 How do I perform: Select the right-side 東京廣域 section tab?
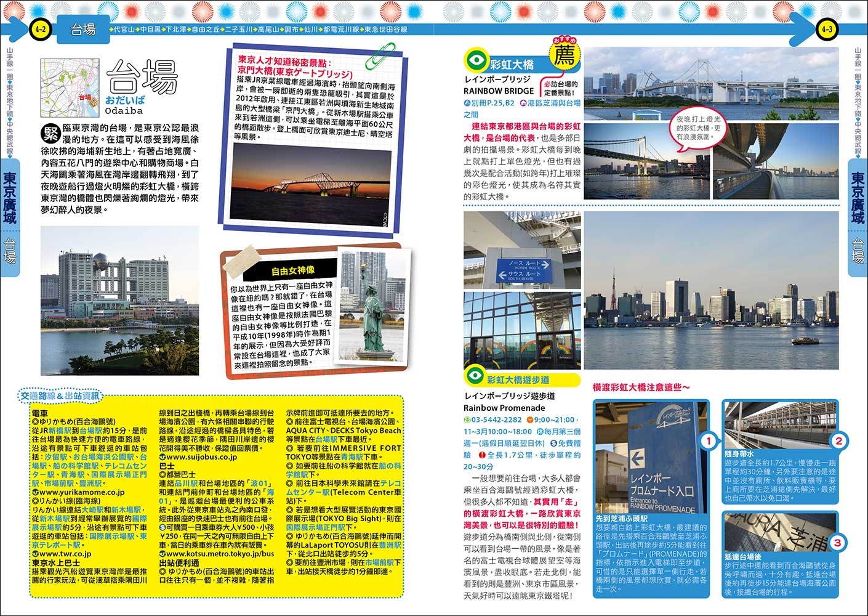pyautogui.click(x=858, y=199)
